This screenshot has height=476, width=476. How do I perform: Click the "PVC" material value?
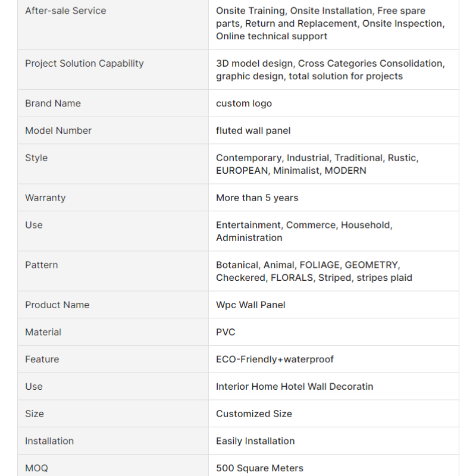coord(226,332)
